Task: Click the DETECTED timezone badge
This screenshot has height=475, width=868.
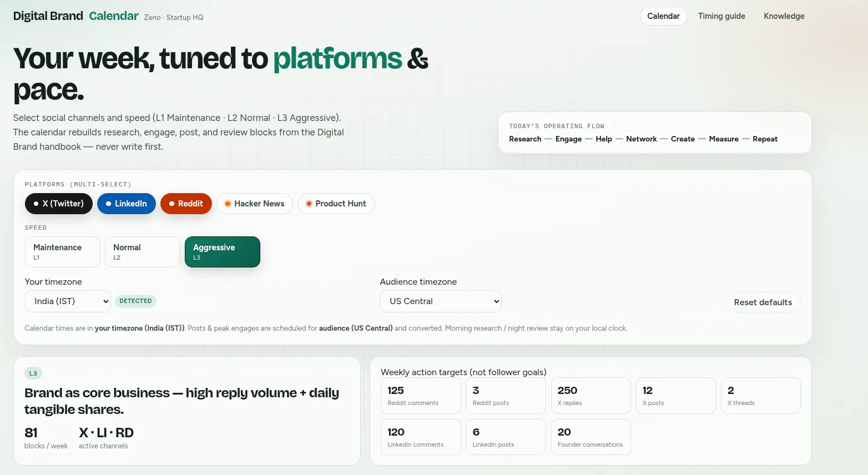Action: pos(135,301)
